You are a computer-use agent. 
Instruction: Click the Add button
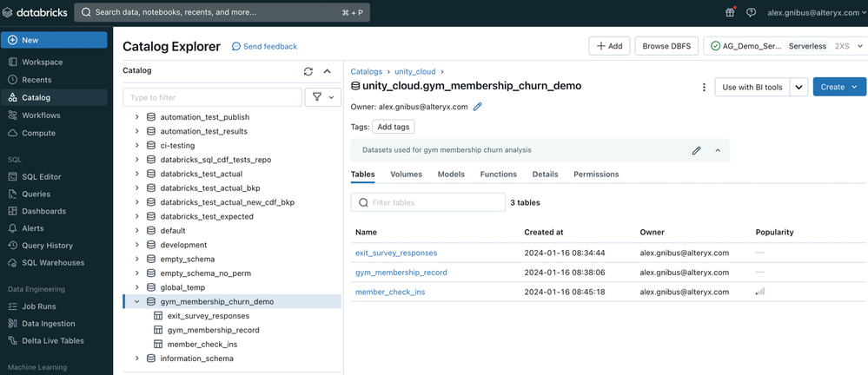pyautogui.click(x=609, y=47)
